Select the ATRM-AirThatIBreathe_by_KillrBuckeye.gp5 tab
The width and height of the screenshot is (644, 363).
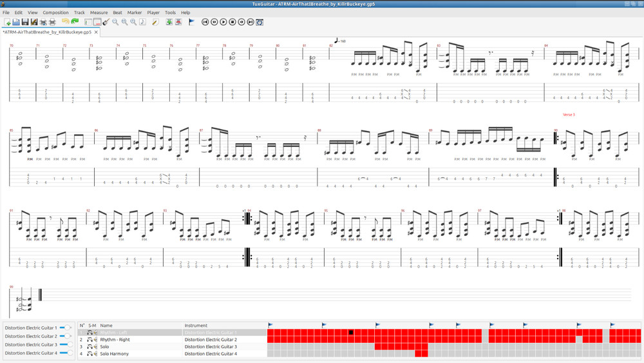47,32
